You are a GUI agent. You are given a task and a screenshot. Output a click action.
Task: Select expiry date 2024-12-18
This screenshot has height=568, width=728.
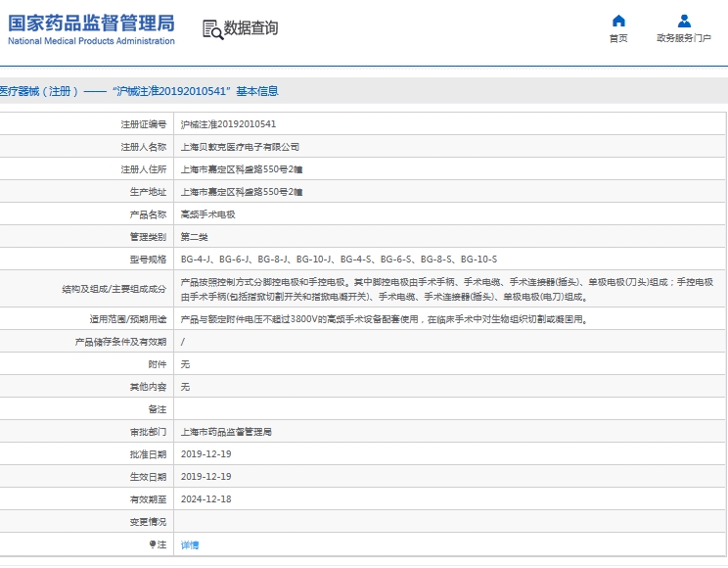206,499
